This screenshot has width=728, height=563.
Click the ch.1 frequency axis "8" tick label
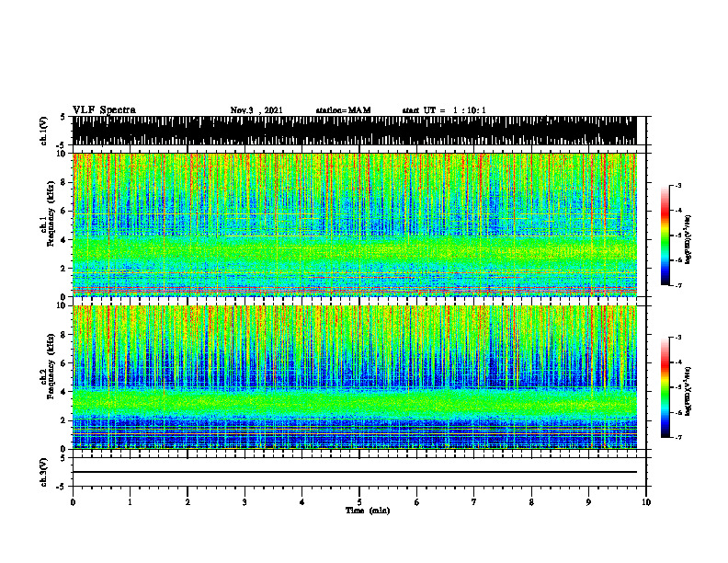[64, 182]
